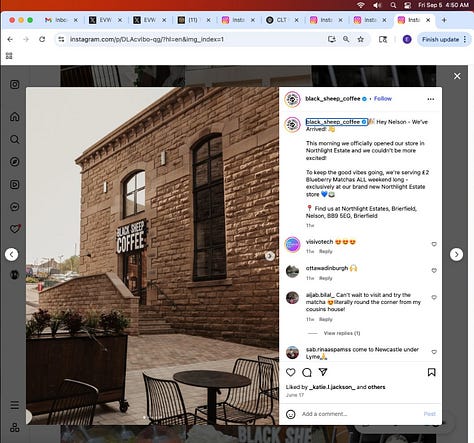474x443 pixels.
Task: Like the aijab.bilal_ comment
Action: pos(434,297)
